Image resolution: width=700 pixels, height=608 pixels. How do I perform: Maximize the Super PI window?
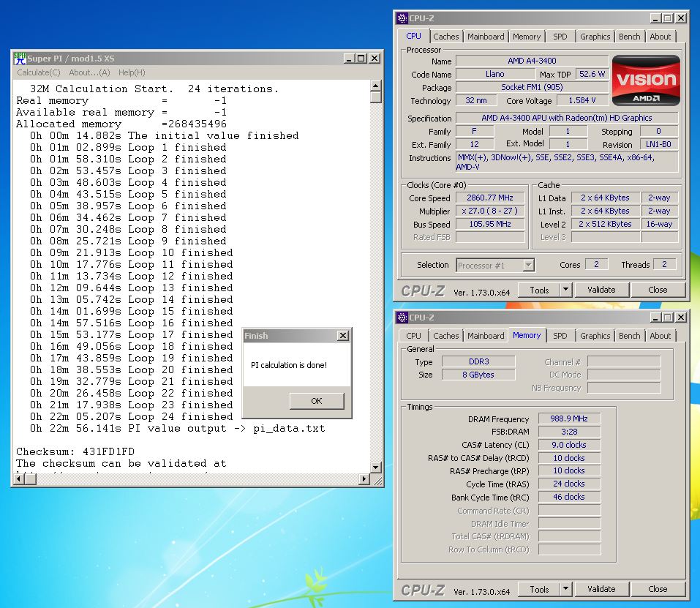[x=361, y=58]
